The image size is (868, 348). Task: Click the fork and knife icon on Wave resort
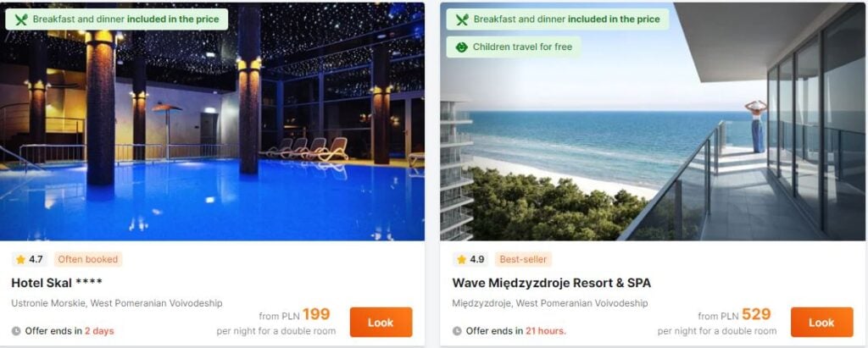point(462,19)
